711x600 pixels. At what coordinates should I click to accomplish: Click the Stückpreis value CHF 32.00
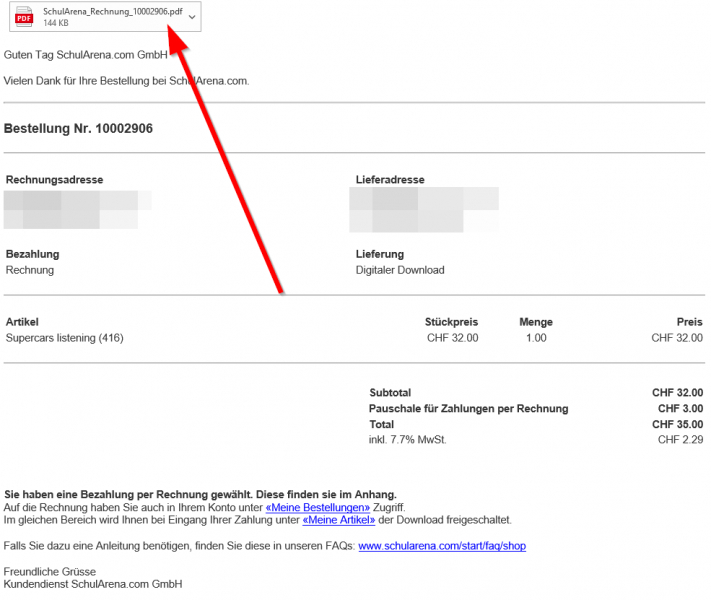(453, 338)
